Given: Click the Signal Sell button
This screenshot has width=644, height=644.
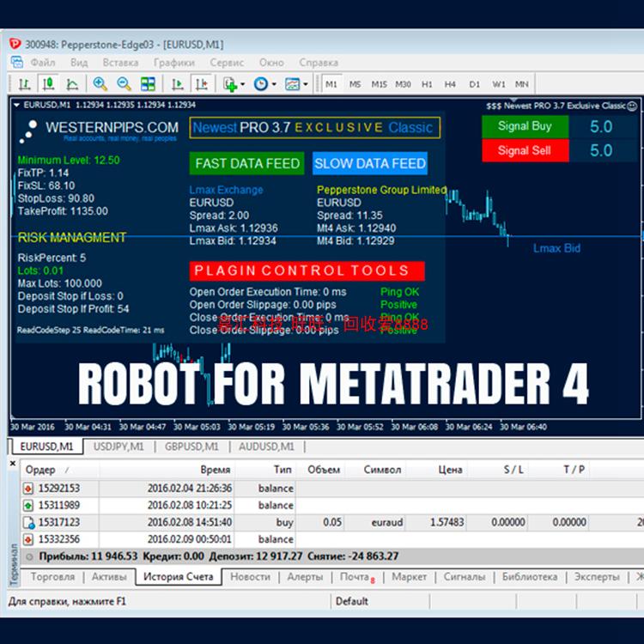Looking at the screenshot, I should 525,150.
